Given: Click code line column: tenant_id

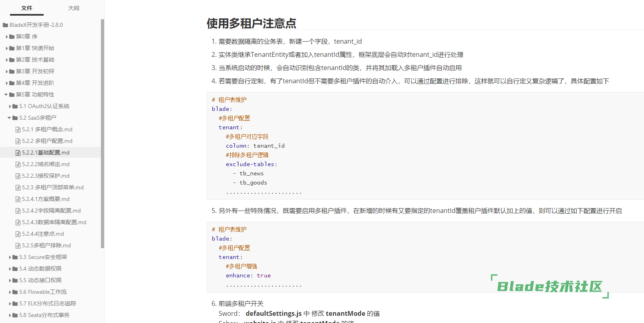Looking at the screenshot, I should (255, 146).
